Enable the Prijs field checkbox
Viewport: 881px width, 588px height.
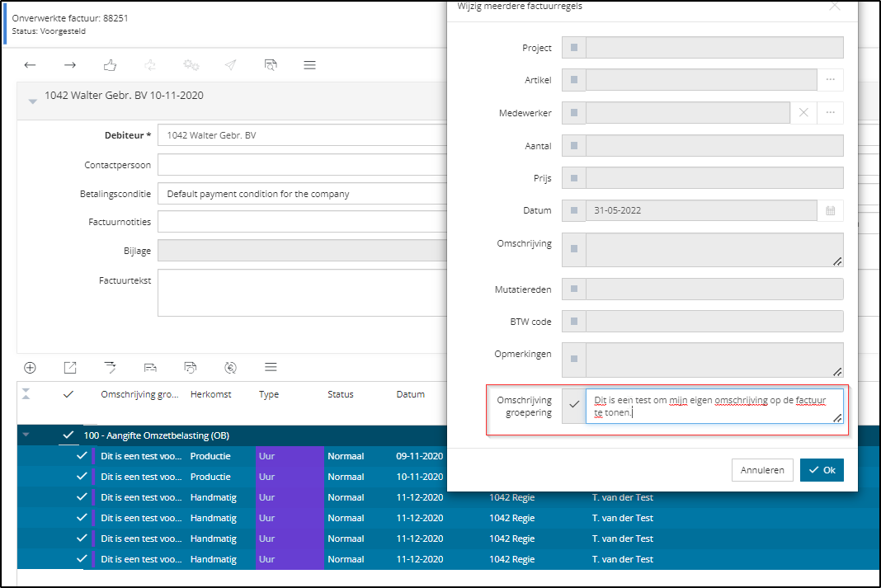(573, 178)
